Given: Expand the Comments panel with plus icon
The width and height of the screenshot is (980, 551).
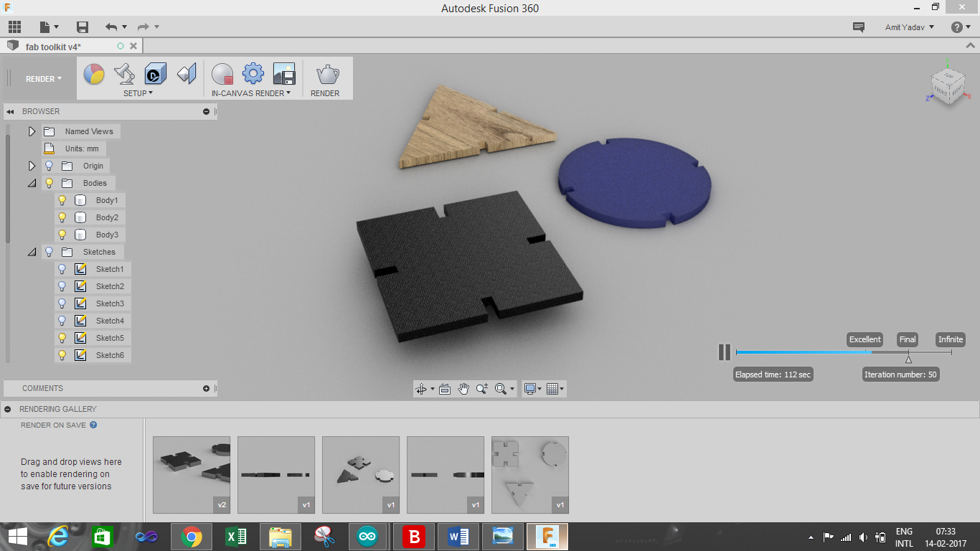Looking at the screenshot, I should point(207,388).
